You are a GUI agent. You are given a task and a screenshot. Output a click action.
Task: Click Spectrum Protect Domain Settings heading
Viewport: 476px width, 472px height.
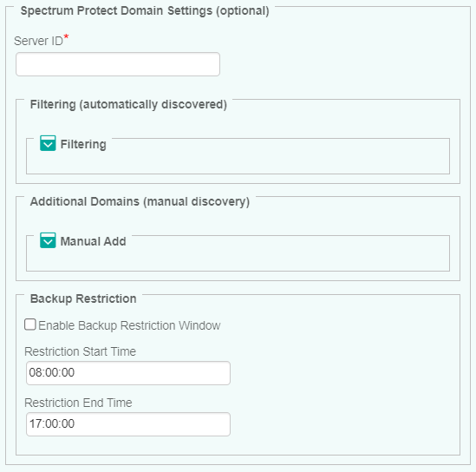click(145, 11)
